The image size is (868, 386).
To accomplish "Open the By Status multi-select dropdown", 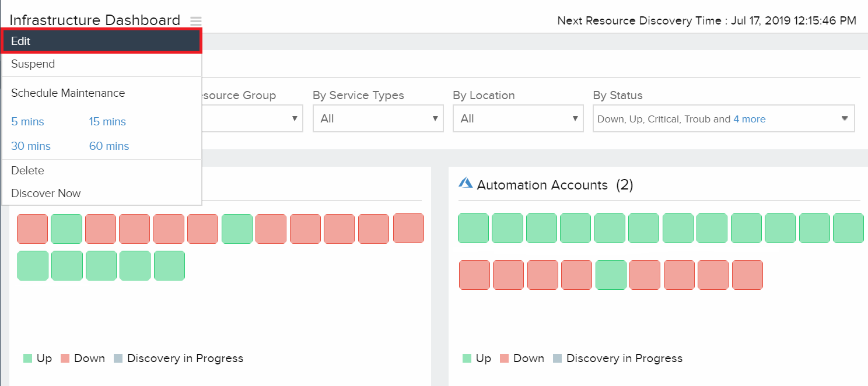I will pos(723,119).
